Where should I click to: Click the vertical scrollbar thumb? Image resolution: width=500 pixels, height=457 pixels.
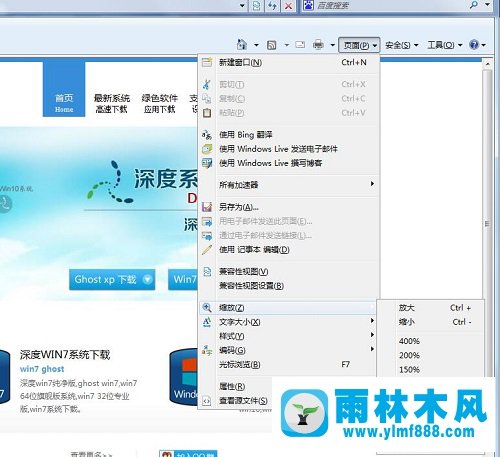point(487,223)
